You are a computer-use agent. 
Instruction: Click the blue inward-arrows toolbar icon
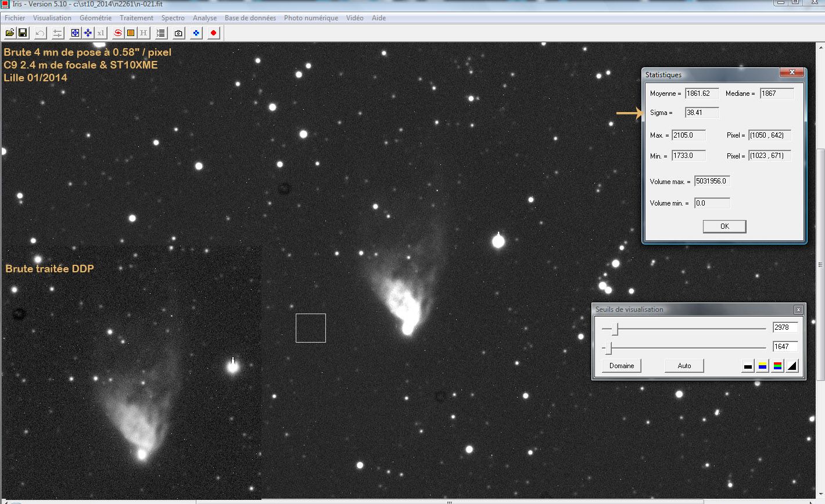pyautogui.click(x=88, y=33)
